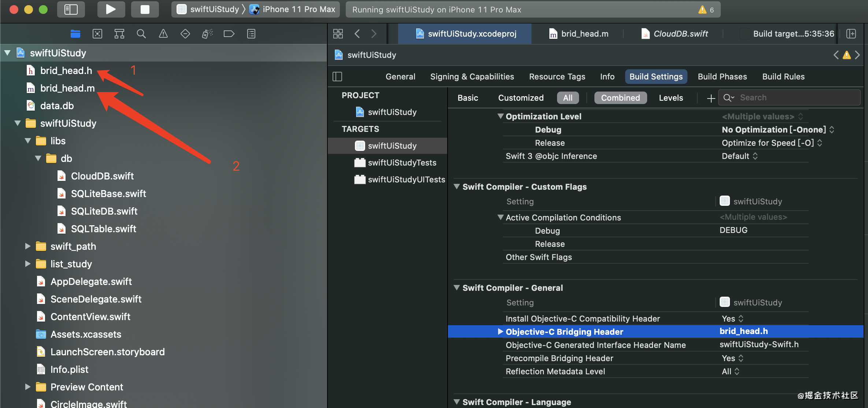868x408 pixels.
Task: Open the Issue navigator warning icon
Action: click(163, 34)
